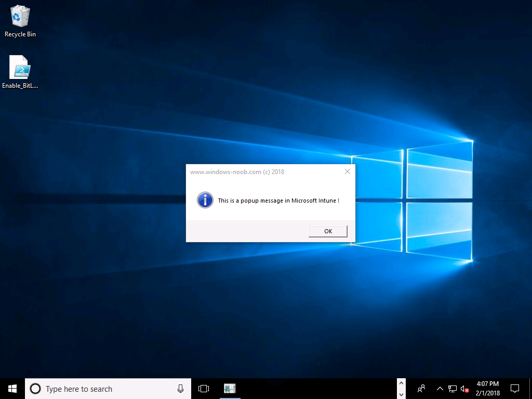Select the running app icon on taskbar

point(230,389)
